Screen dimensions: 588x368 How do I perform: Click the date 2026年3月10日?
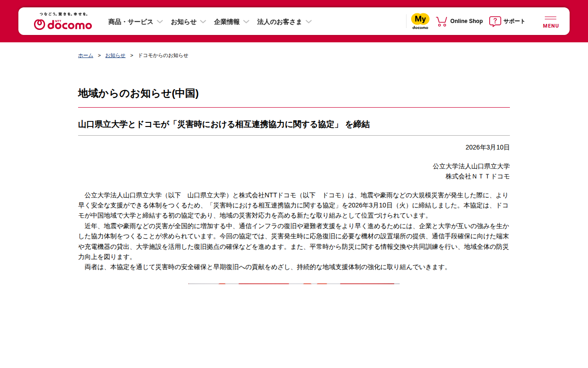click(x=487, y=147)
